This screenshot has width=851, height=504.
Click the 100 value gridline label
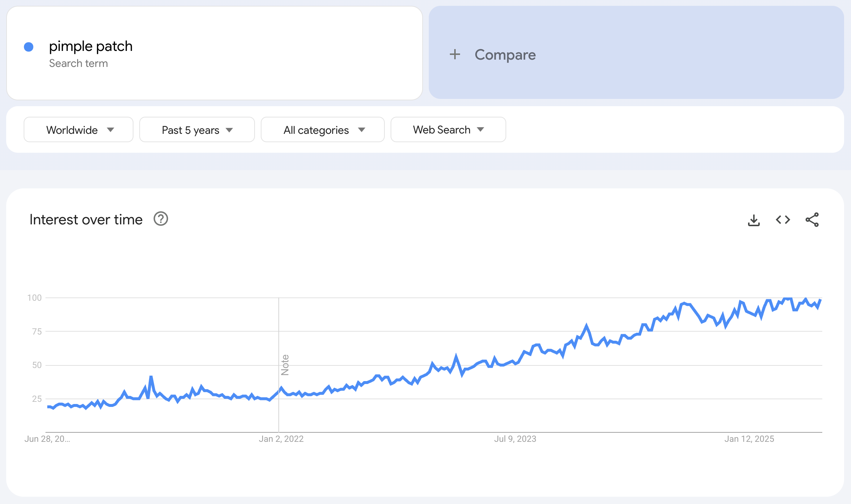tap(35, 298)
